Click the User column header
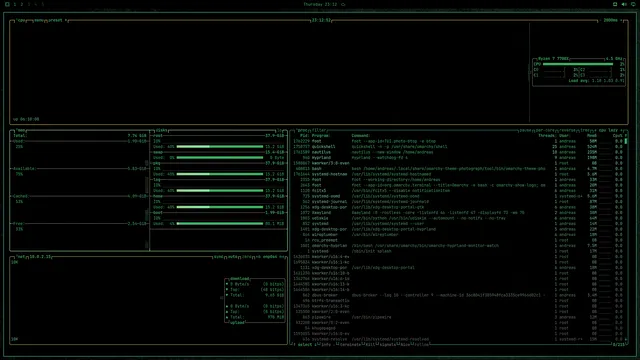The height and width of the screenshot is (360, 640). 564,136
